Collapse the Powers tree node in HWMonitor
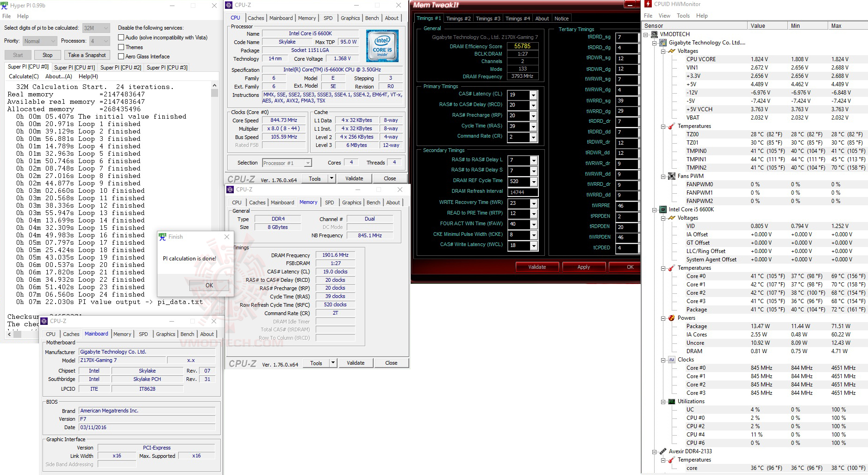The height and width of the screenshot is (475, 868). [x=663, y=318]
